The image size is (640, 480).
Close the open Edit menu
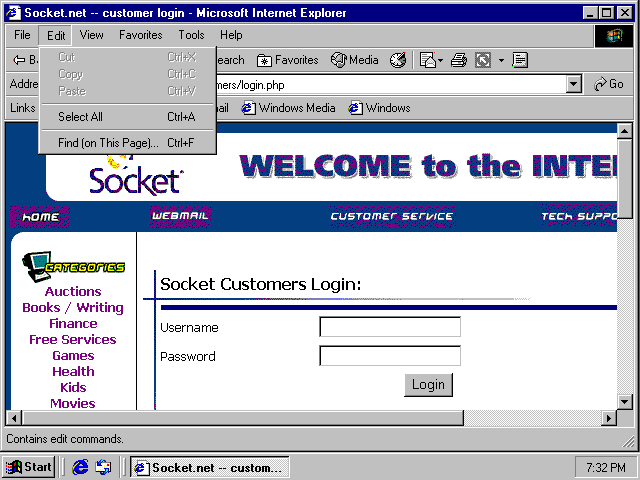point(56,36)
